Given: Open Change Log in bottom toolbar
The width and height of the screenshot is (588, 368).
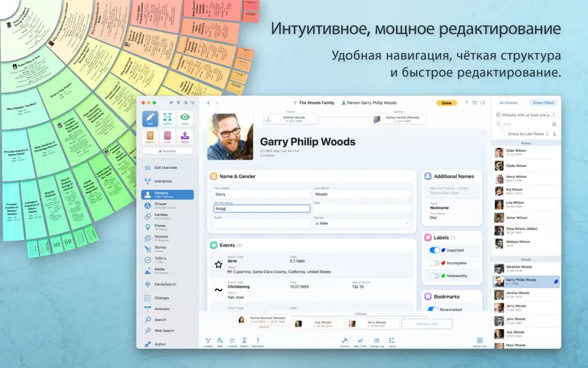Looking at the screenshot, I should (376, 342).
